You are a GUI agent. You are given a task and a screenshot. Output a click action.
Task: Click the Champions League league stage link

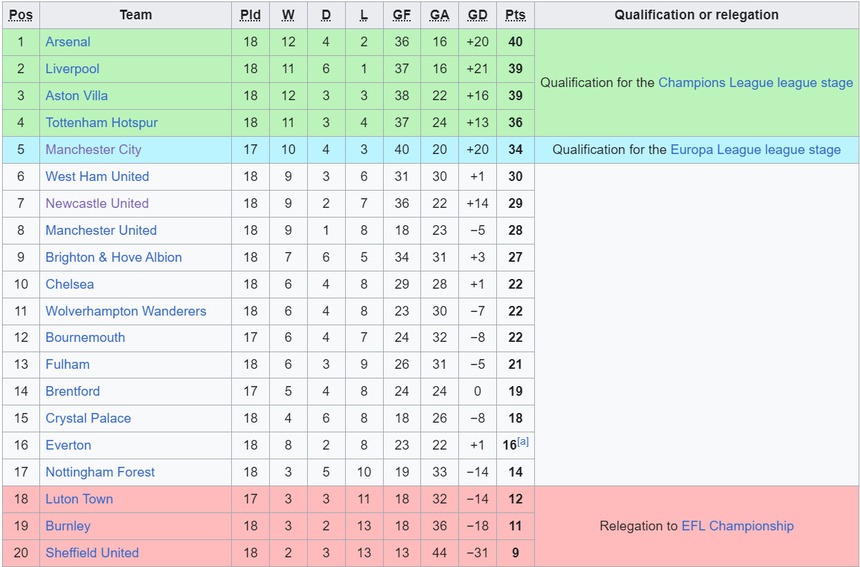(755, 83)
